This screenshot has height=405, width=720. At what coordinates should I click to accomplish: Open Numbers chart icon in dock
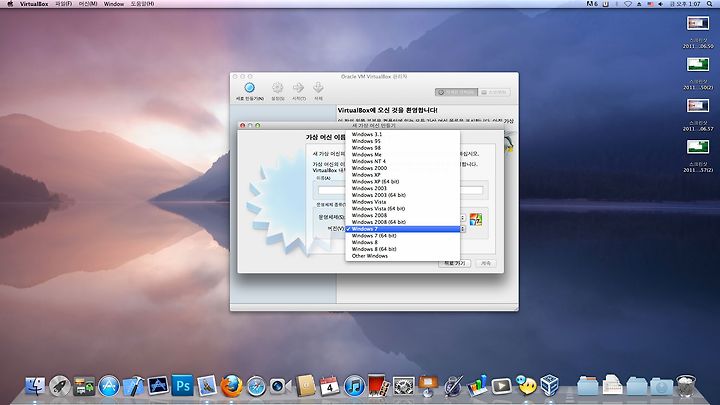click(x=477, y=386)
